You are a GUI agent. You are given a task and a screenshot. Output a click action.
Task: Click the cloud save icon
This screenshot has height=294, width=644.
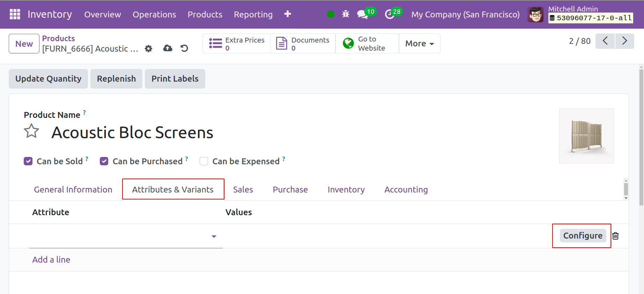click(168, 48)
